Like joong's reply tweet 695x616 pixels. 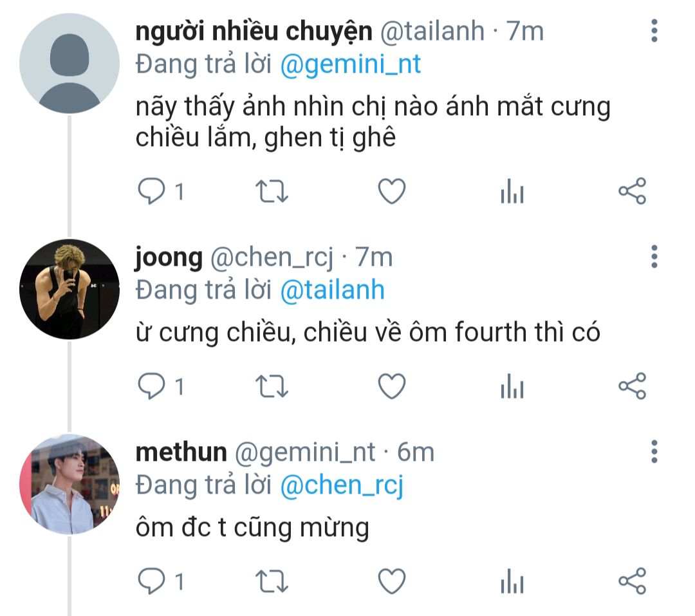click(392, 386)
